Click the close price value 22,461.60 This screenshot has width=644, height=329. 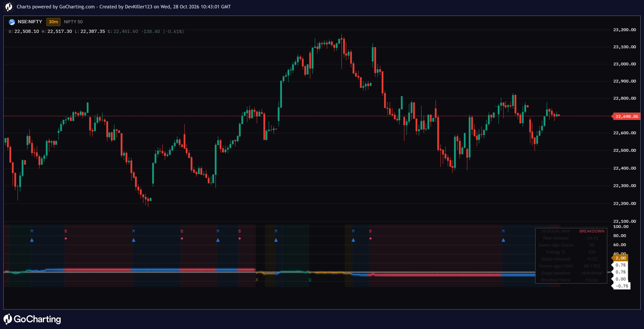(x=126, y=31)
